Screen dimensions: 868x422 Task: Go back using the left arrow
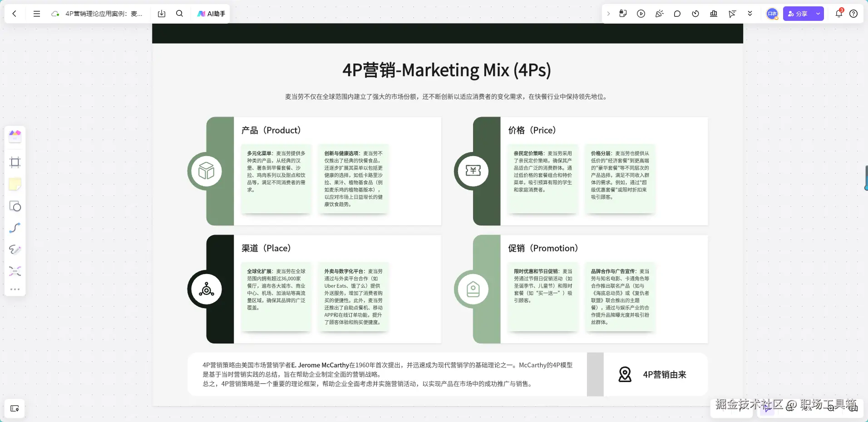tap(15, 14)
